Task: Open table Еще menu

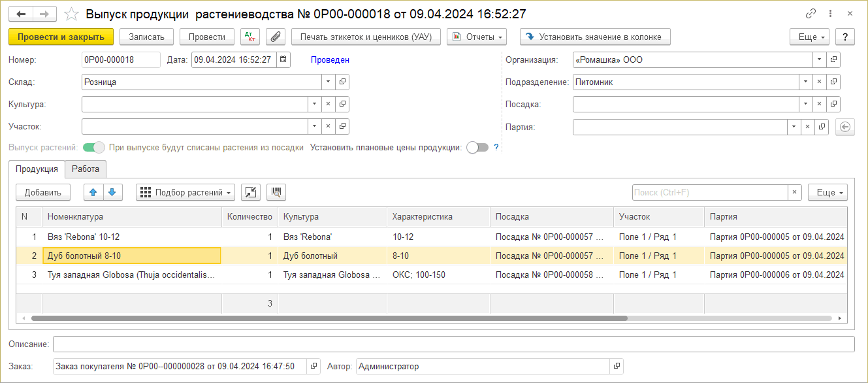Action: coord(828,192)
